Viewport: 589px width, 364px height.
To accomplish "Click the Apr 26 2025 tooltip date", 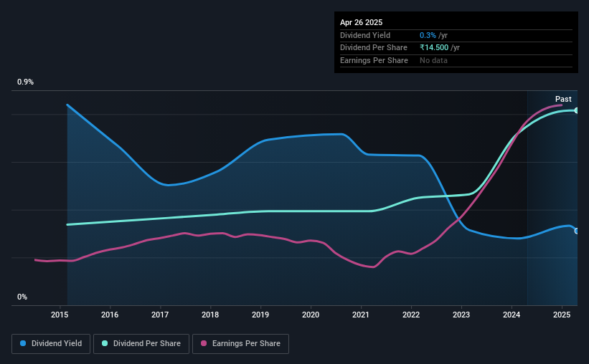I will point(361,22).
